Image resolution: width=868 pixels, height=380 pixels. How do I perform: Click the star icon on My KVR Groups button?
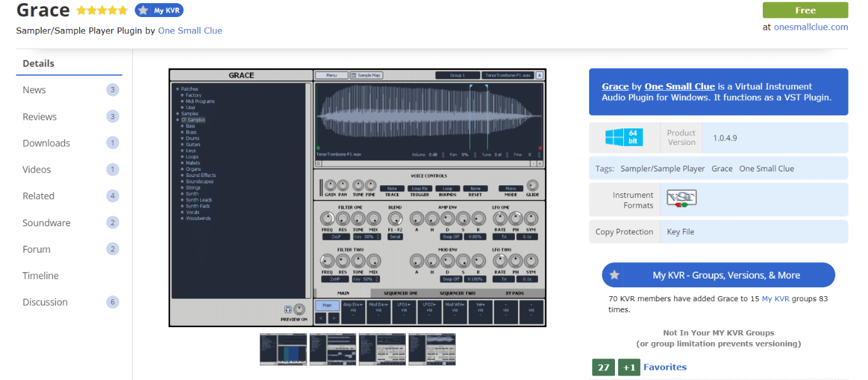pos(614,275)
